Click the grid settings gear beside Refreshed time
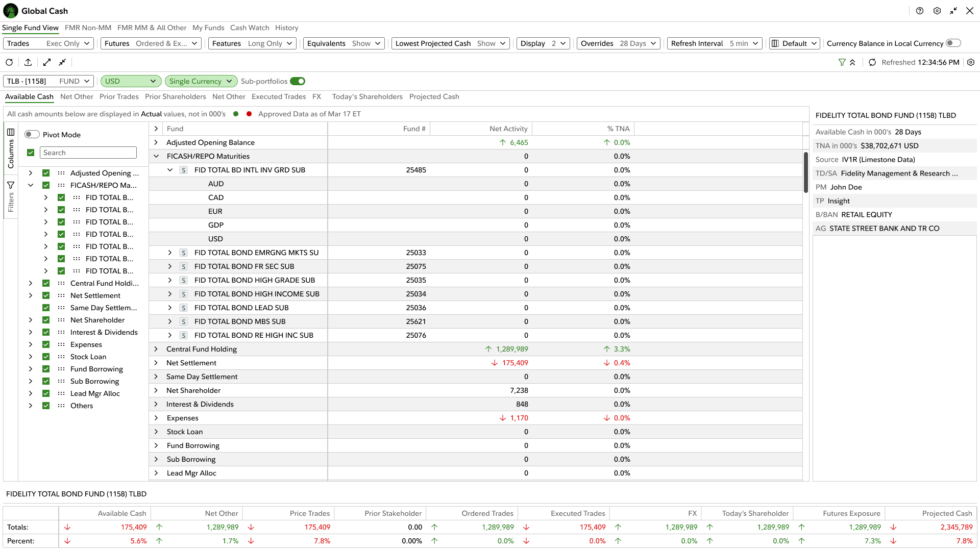The width and height of the screenshot is (980, 551). 971,62
